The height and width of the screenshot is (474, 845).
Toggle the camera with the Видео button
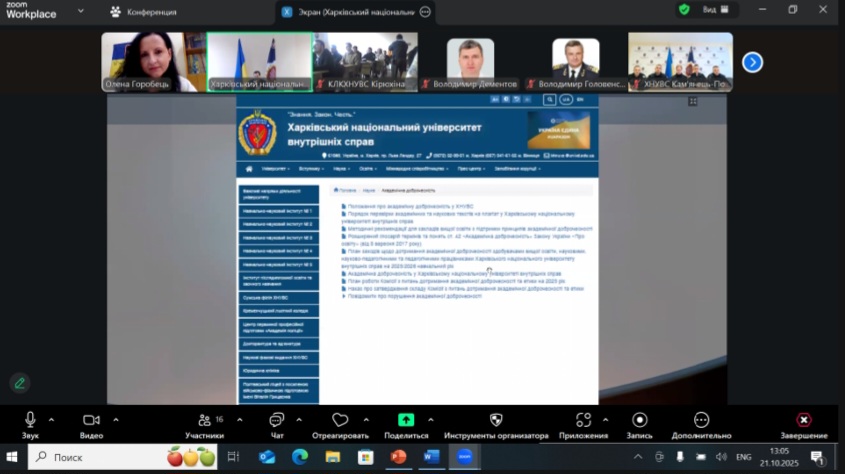pos(91,420)
